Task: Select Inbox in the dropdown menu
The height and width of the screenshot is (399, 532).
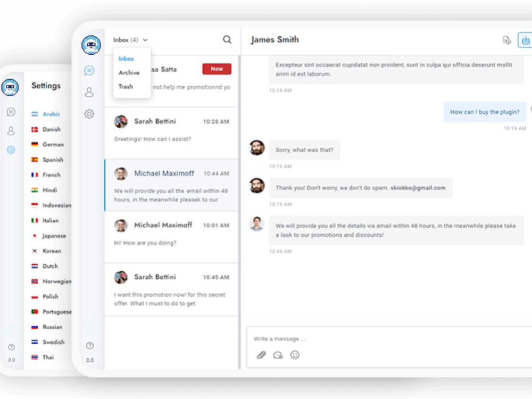Action: point(126,59)
